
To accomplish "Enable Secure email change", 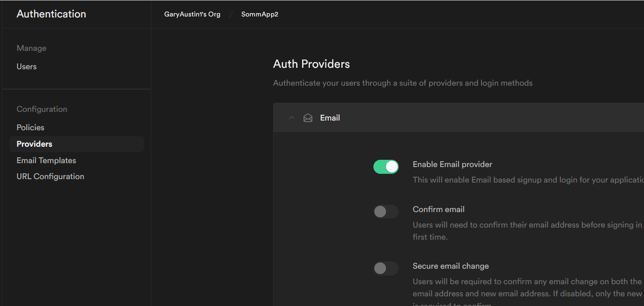I will click(x=386, y=268).
